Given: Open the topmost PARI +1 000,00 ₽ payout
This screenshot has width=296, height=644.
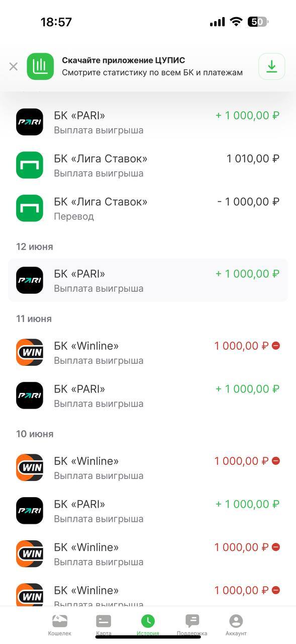Looking at the screenshot, I should pyautogui.click(x=148, y=122).
